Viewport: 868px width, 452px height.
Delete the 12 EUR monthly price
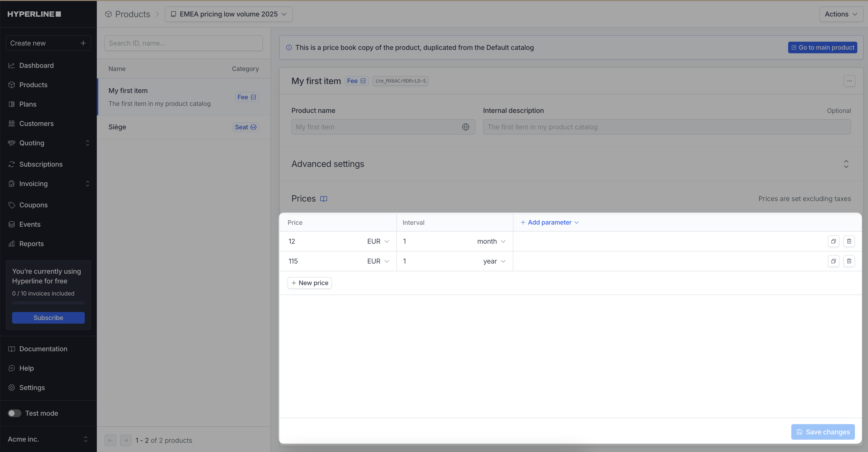point(849,241)
